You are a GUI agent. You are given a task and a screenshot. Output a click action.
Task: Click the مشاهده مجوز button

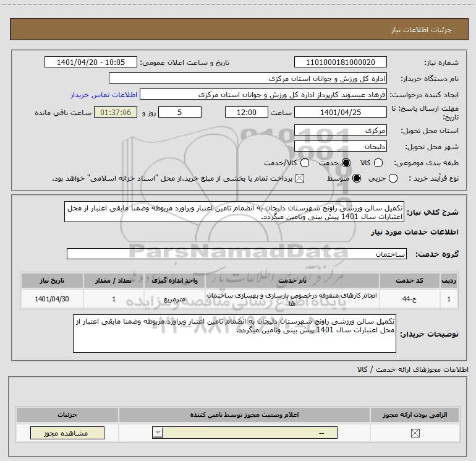click(67, 433)
